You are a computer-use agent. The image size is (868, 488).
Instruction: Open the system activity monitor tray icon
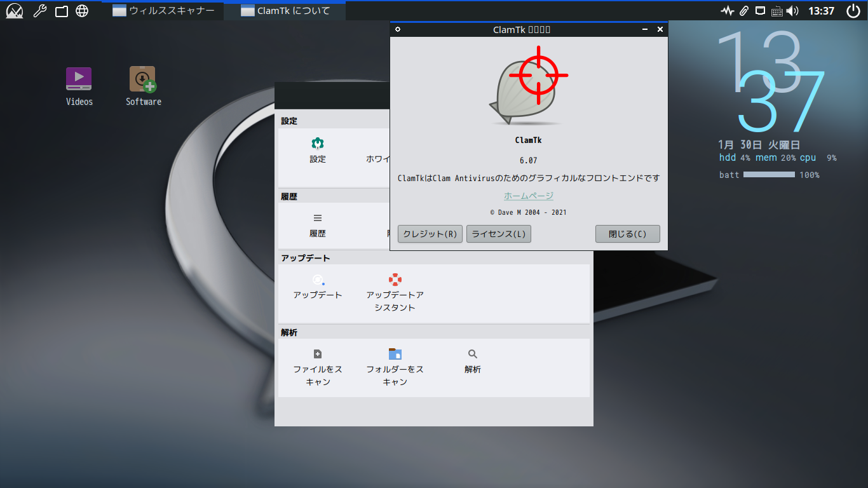pyautogui.click(x=727, y=11)
